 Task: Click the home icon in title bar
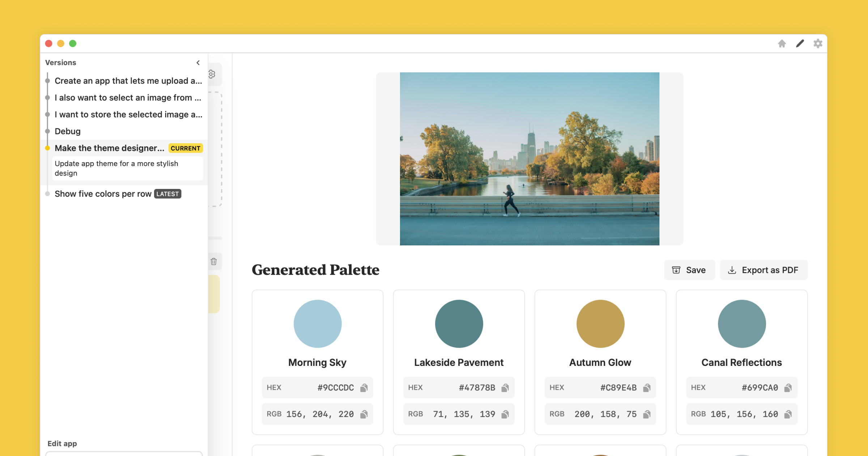[782, 44]
